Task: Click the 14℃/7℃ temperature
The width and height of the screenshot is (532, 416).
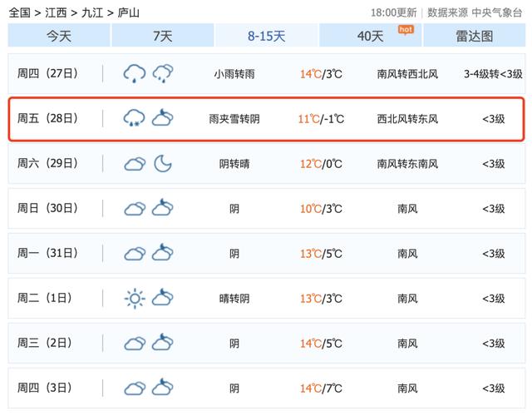Action: click(321, 389)
